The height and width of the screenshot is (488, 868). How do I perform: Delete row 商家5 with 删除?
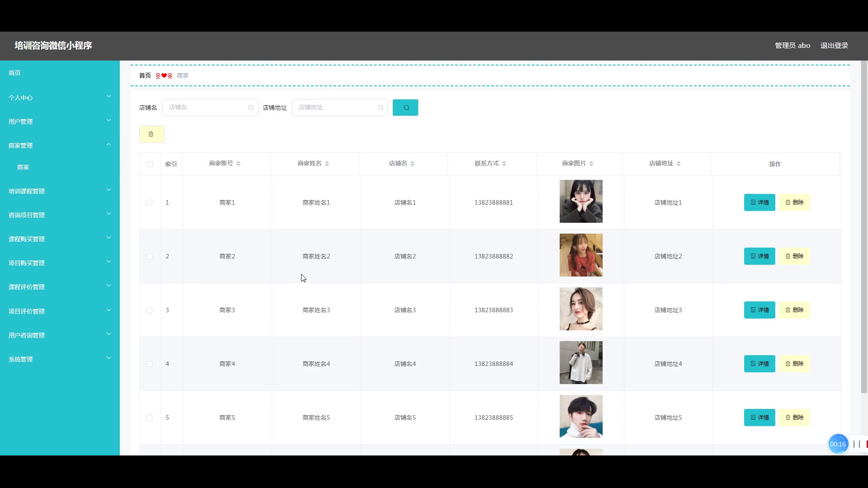click(x=794, y=418)
